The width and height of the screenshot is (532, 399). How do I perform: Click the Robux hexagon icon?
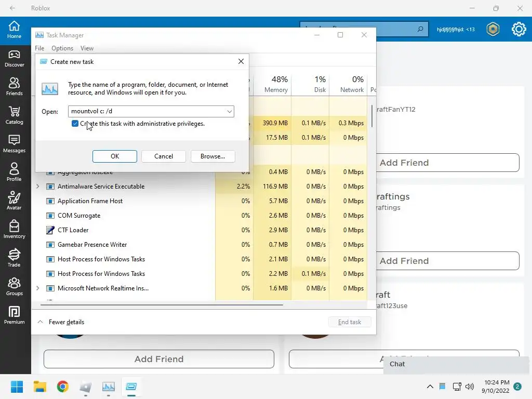(493, 29)
